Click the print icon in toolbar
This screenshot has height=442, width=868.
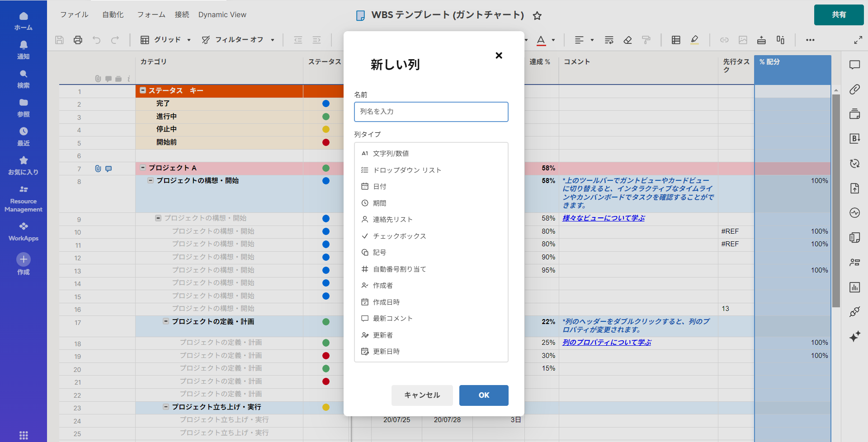pos(78,40)
